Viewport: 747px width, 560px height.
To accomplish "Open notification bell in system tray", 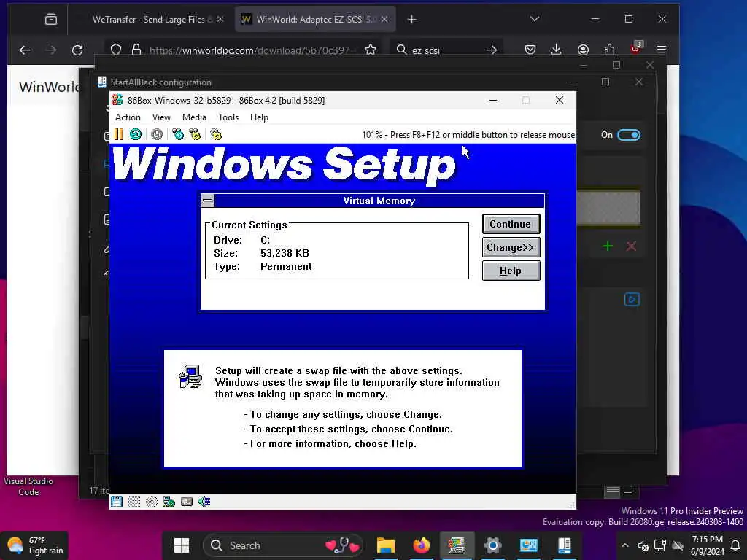I will pos(735,545).
